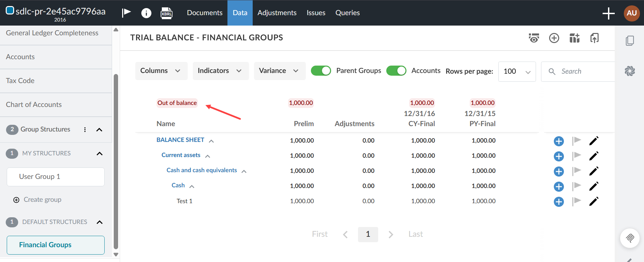Edit the Current assets row with pencil

coord(594,156)
